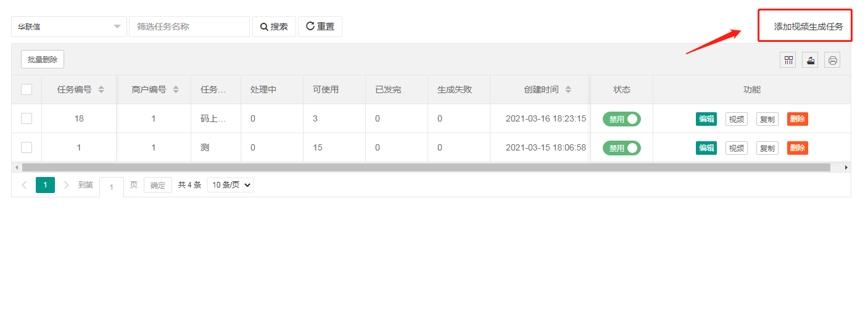Click the horizontal table scrollbar
The height and width of the screenshot is (333, 868).
[x=426, y=167]
